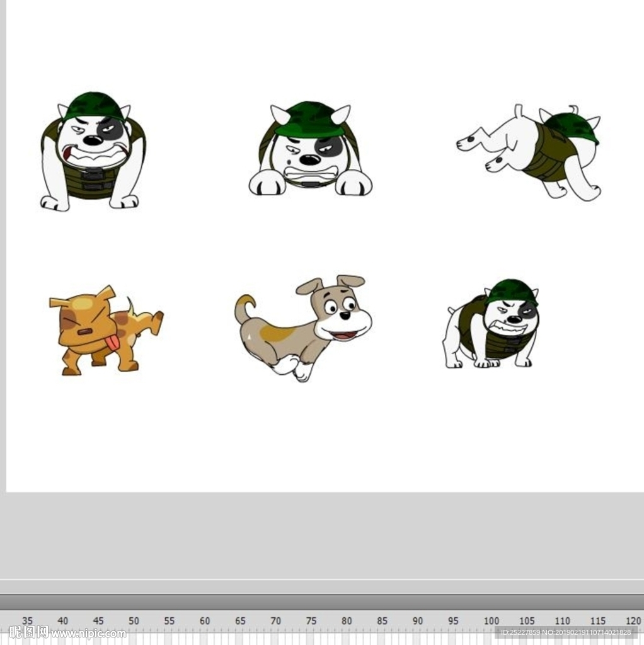The image size is (644, 645).
Task: Move playhead to frame 50
Action: pos(134,621)
